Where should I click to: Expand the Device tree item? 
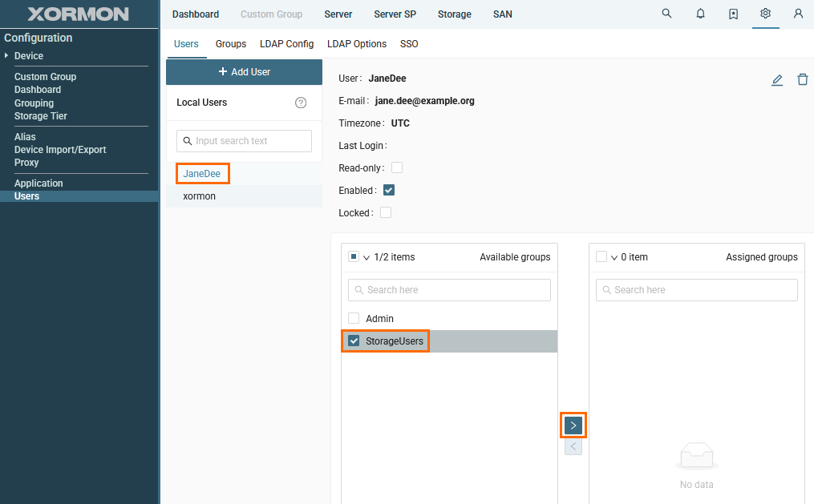[x=6, y=55]
